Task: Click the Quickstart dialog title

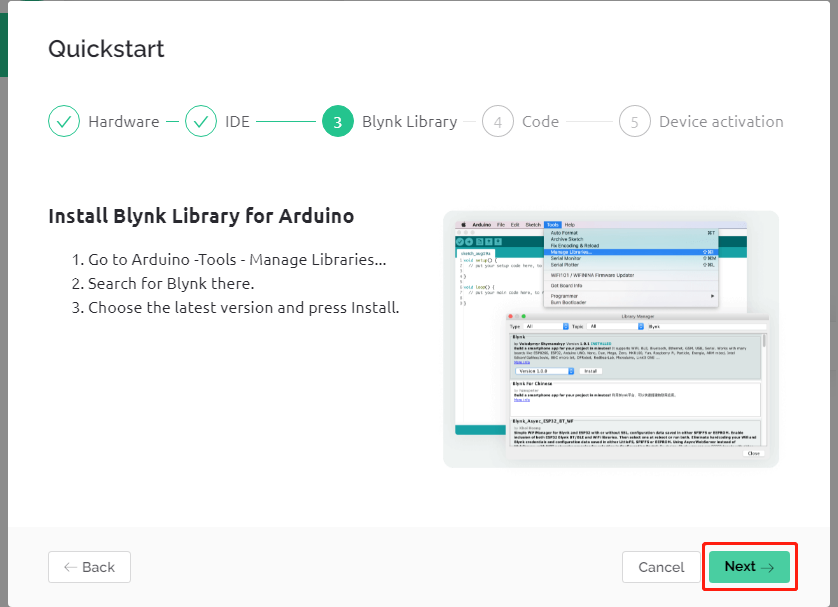Action: 106,49
